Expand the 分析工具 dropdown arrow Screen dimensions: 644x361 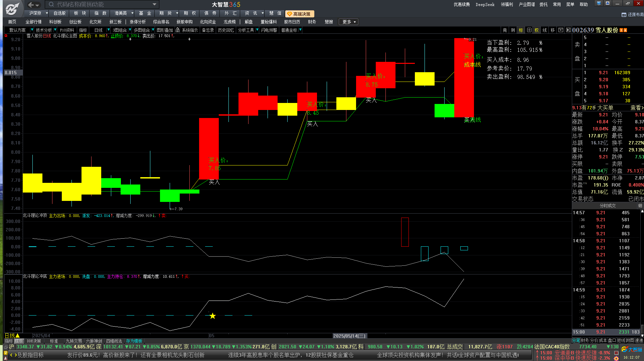pyautogui.click(x=257, y=30)
